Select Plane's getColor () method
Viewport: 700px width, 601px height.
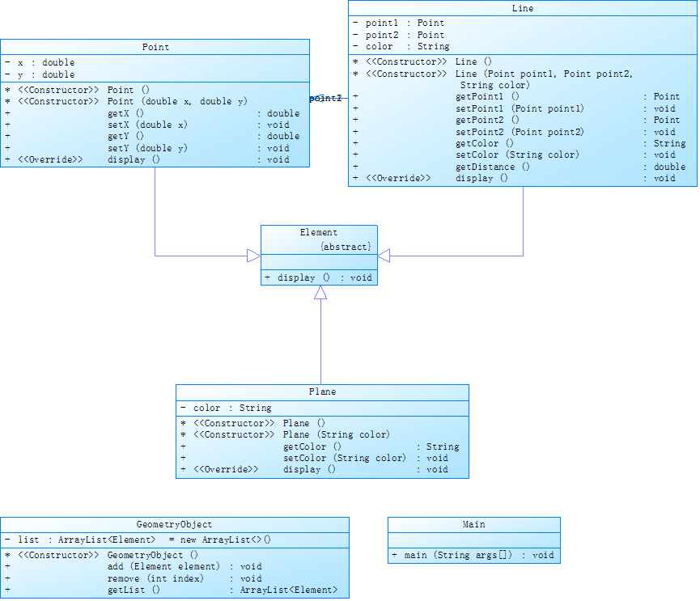pos(320,447)
